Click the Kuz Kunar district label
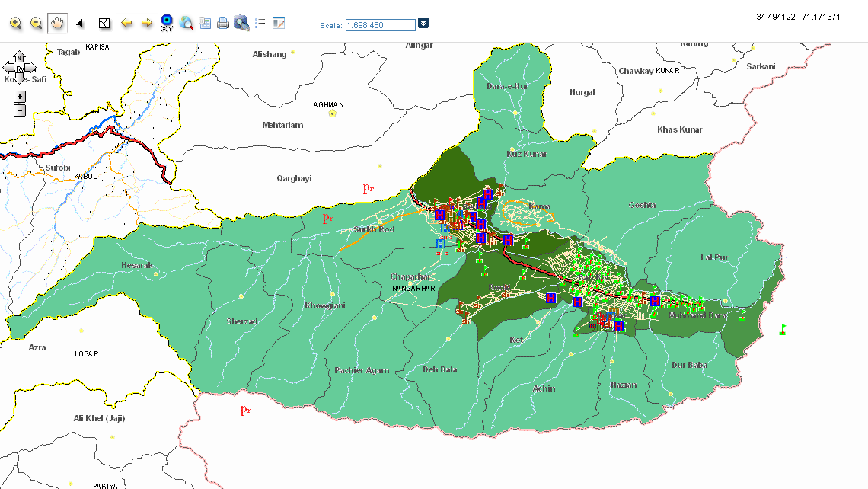The height and width of the screenshot is (489, 868). click(526, 154)
